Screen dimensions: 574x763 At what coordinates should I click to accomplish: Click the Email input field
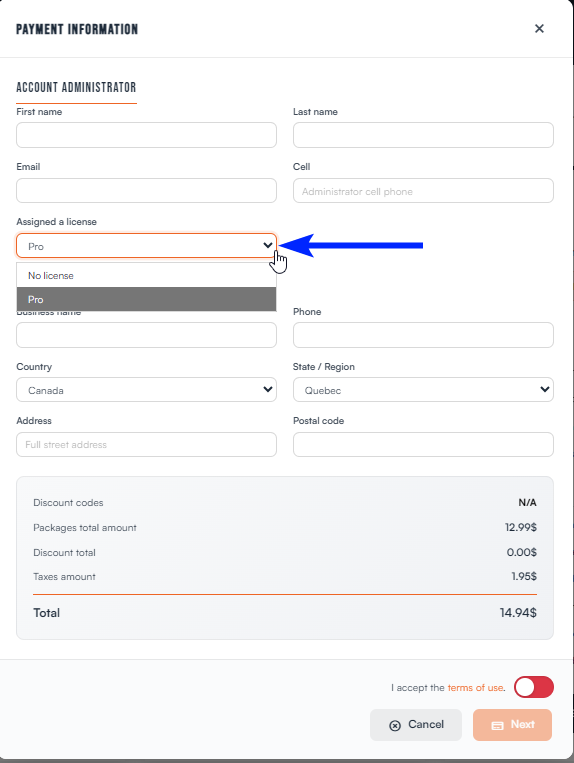pos(146,190)
